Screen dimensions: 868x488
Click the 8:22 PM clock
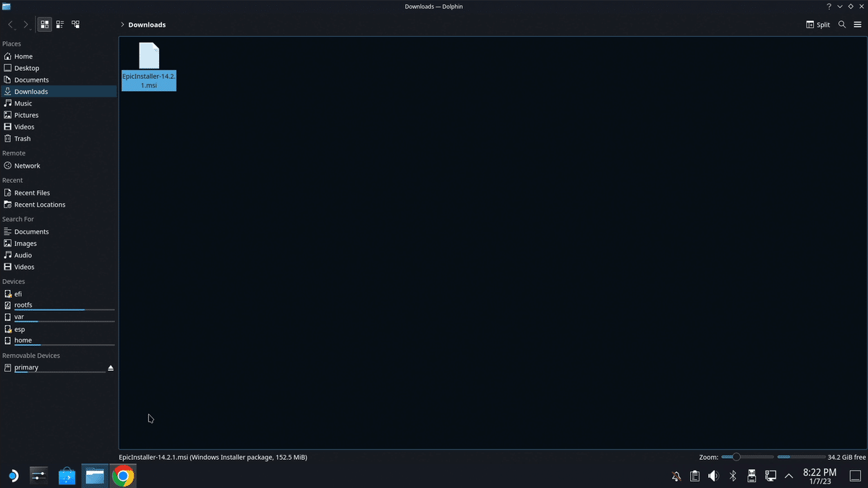[820, 471]
